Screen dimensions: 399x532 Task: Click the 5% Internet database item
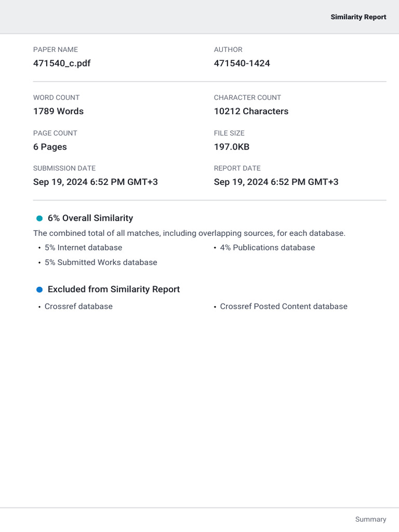(84, 248)
